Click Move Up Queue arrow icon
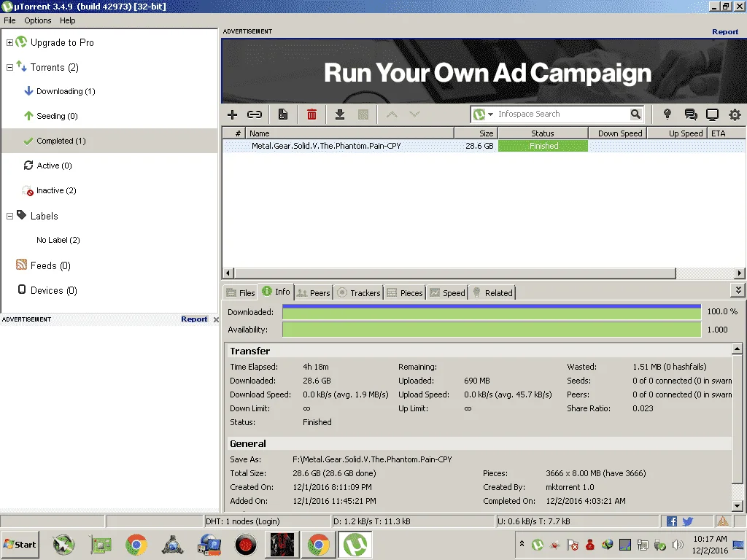Image resolution: width=747 pixels, height=560 pixels. (392, 114)
